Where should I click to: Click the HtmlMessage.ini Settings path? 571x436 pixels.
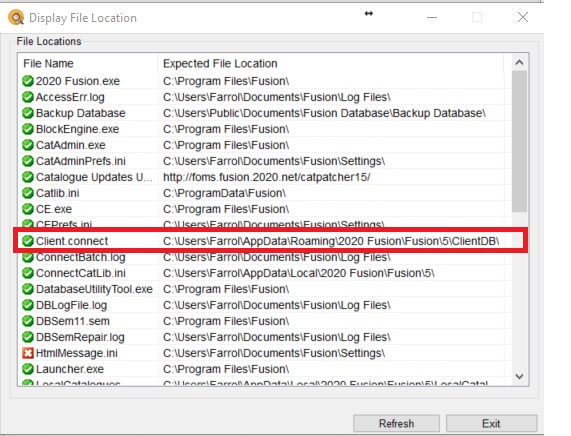(274, 353)
